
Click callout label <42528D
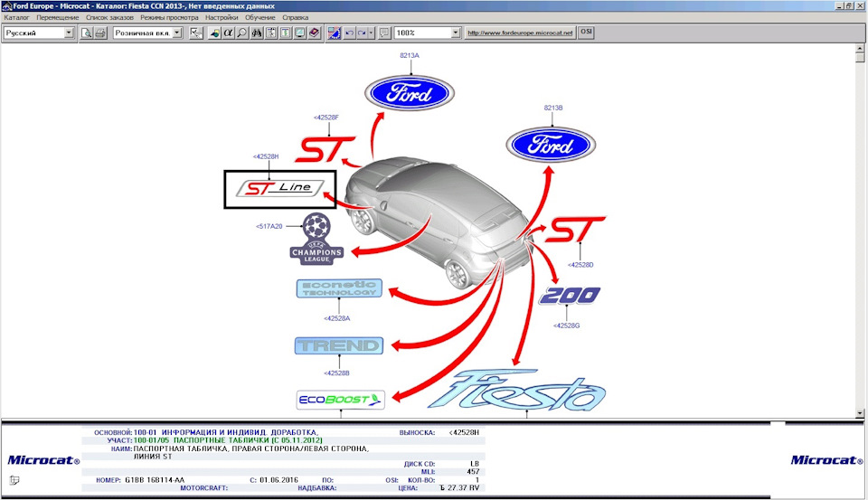coord(580,265)
